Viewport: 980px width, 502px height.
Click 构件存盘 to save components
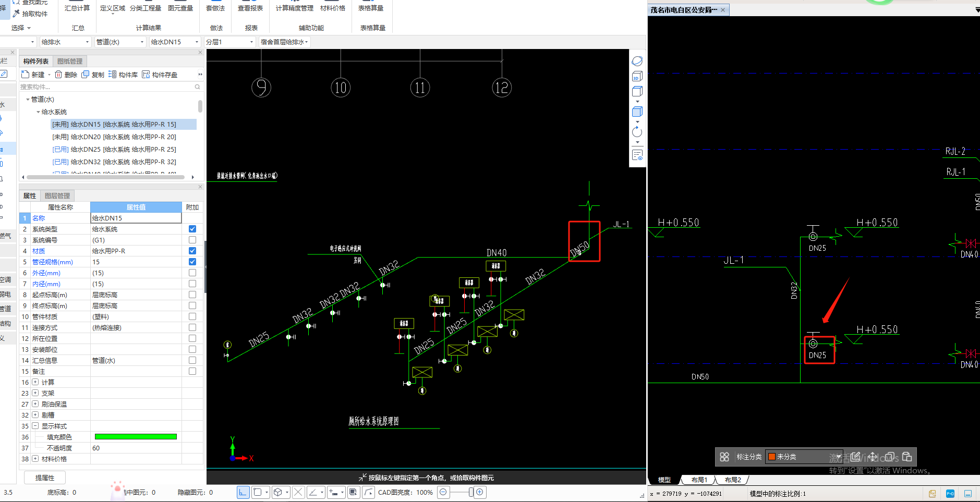coord(160,75)
